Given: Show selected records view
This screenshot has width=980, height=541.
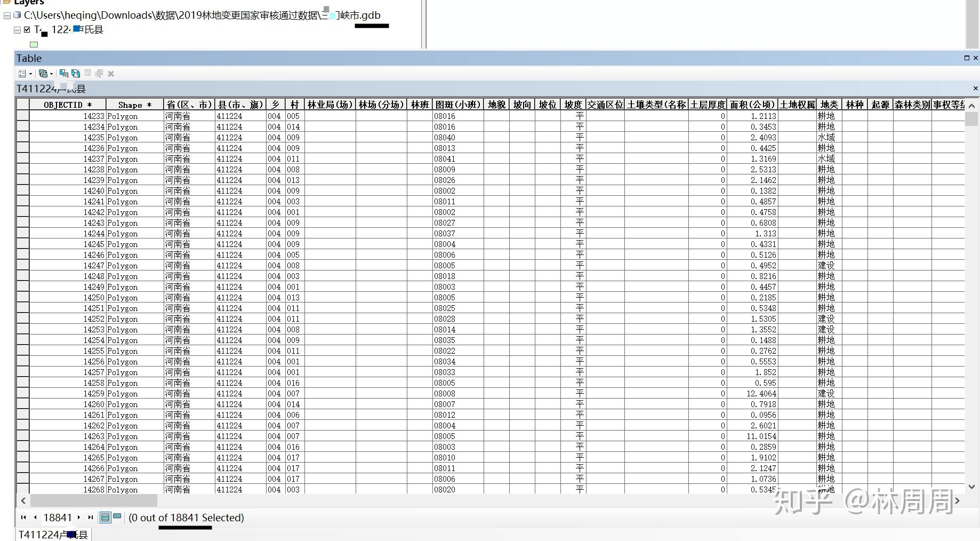Looking at the screenshot, I should 117,516.
